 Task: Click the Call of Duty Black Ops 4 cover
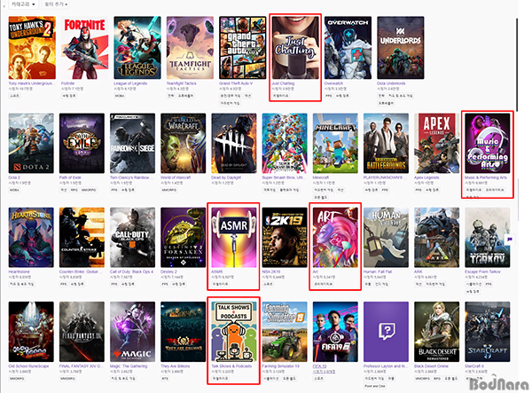tap(132, 237)
